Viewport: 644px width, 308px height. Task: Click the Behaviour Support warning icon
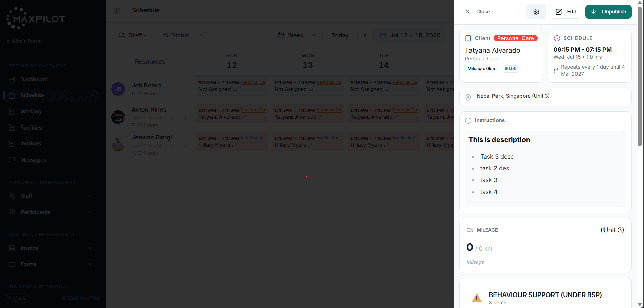(477, 298)
